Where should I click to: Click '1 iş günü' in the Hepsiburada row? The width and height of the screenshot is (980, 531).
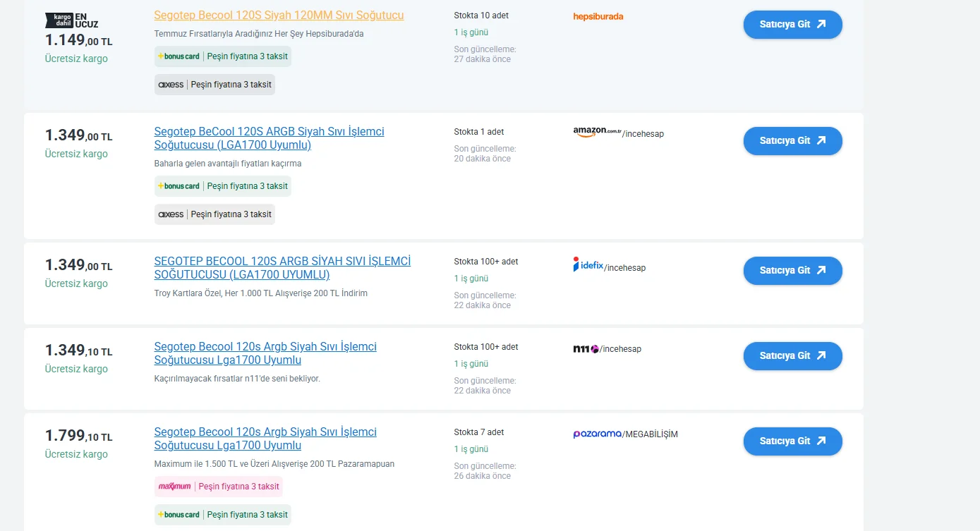471,32
